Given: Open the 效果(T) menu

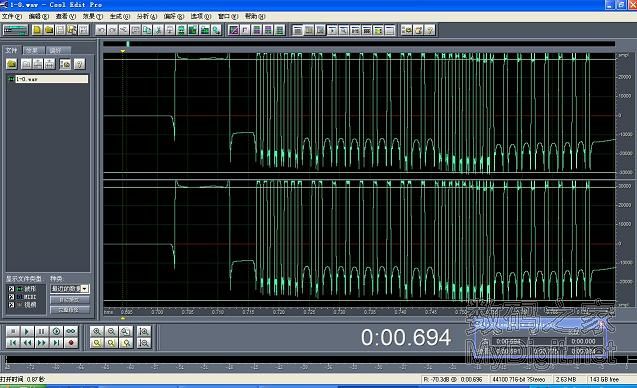Looking at the screenshot, I should click(93, 16).
